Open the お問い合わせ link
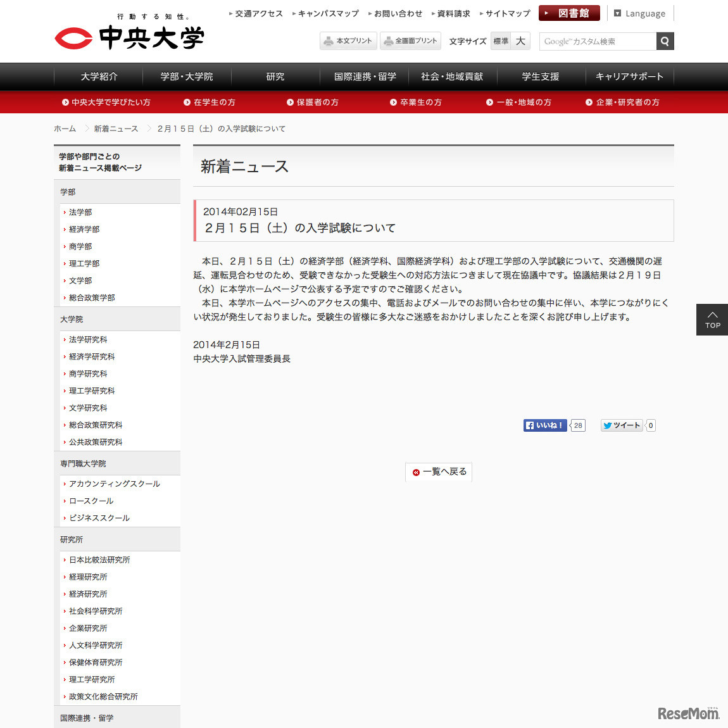This screenshot has height=728, width=728. tap(398, 13)
